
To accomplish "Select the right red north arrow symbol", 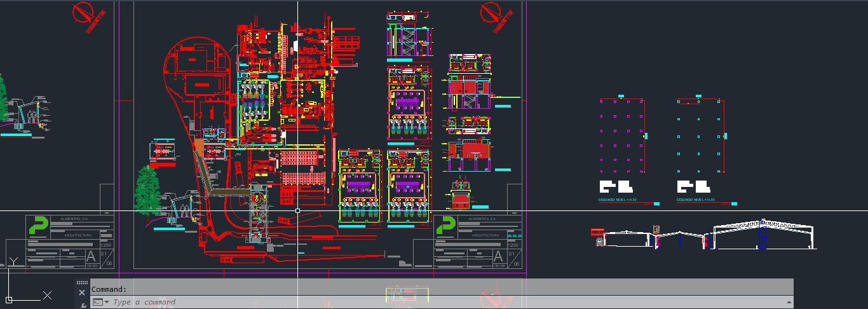I will [496, 15].
